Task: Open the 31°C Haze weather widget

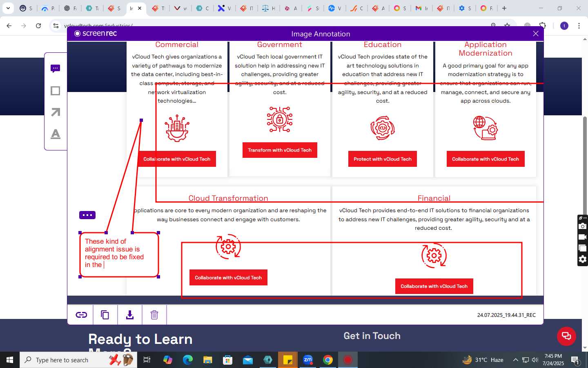Action: (x=483, y=360)
